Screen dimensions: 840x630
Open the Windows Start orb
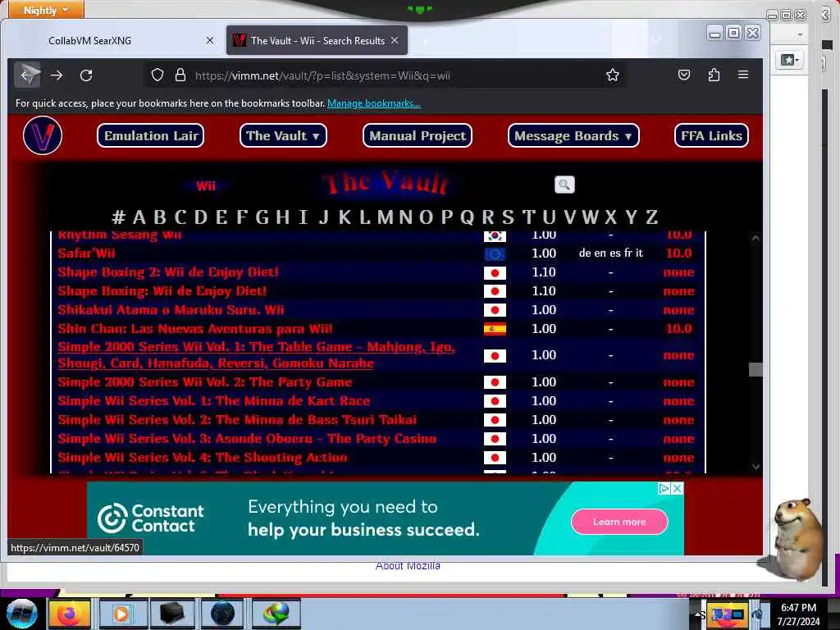22,614
